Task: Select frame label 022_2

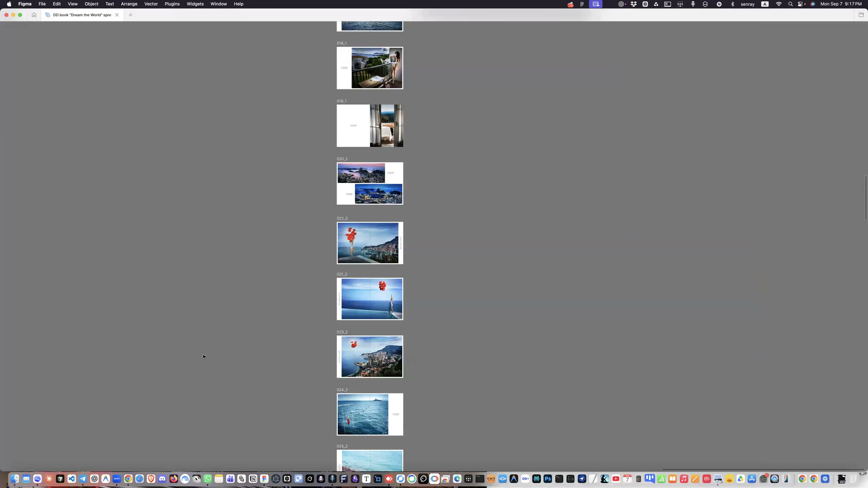Action: click(342, 219)
